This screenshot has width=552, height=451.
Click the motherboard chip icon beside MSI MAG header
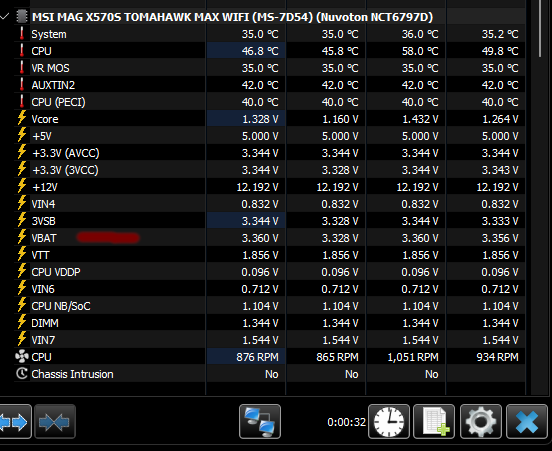(22, 17)
